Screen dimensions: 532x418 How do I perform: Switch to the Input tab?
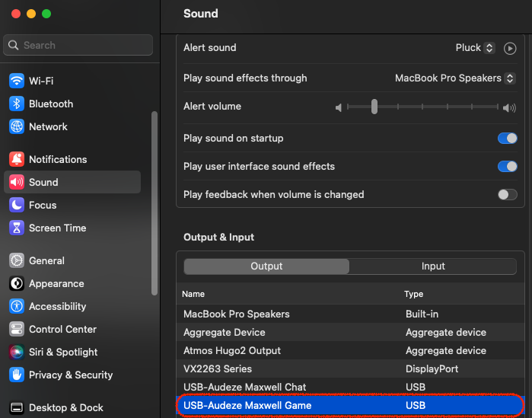click(432, 266)
